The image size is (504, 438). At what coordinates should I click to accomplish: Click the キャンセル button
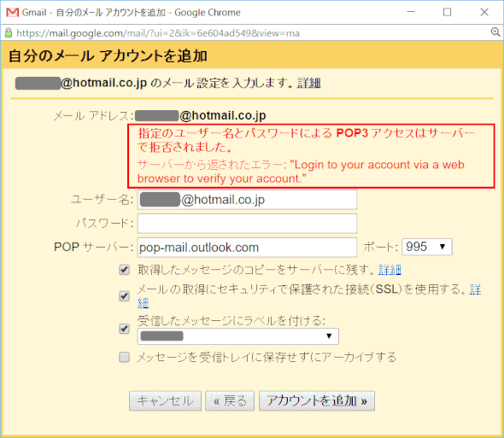click(x=165, y=400)
